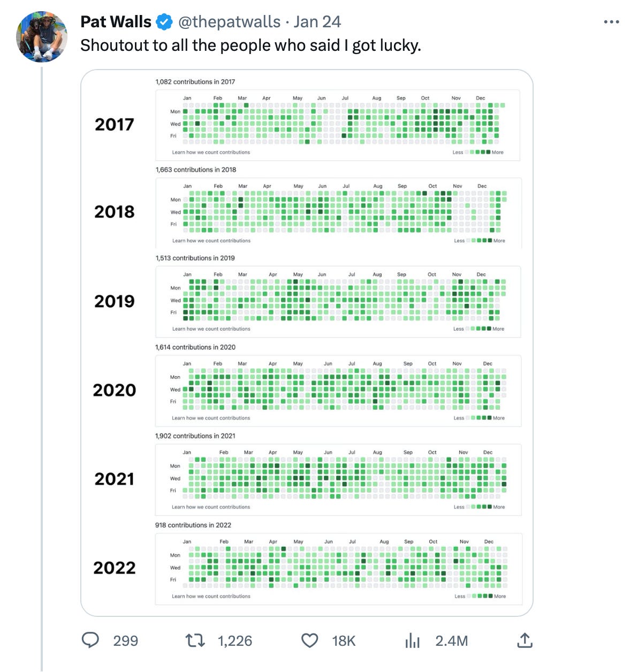Click the blue verified badge
638x672 pixels.
[164, 22]
